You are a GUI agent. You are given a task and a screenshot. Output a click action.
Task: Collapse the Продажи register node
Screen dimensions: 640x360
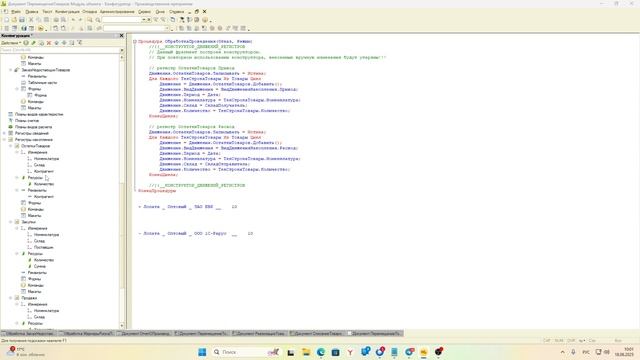click(11, 298)
